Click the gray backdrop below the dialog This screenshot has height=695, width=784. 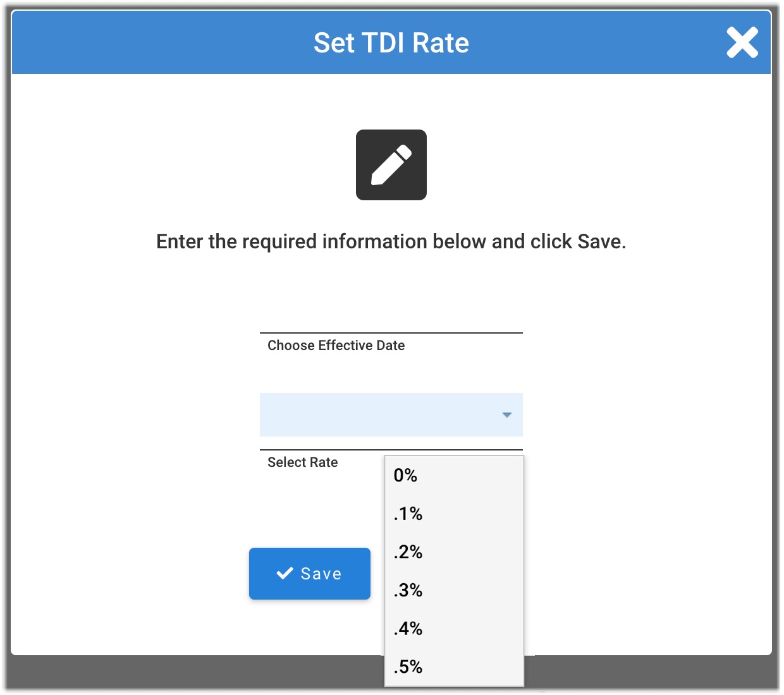[x=190, y=672]
